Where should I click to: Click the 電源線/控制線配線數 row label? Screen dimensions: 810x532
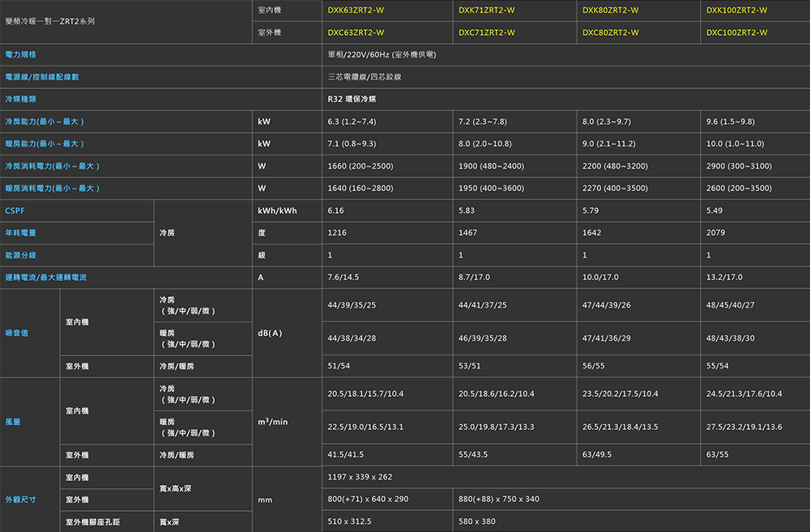[x=42, y=77]
